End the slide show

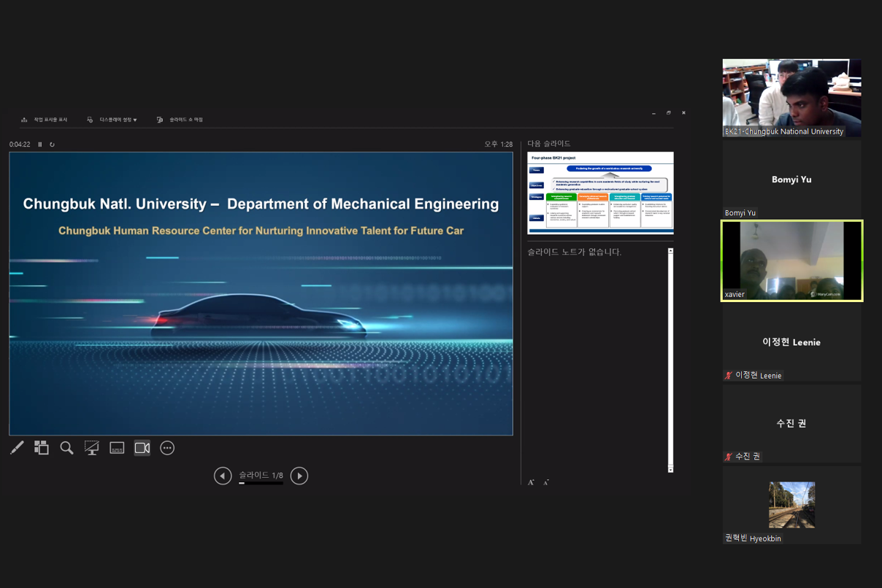180,120
